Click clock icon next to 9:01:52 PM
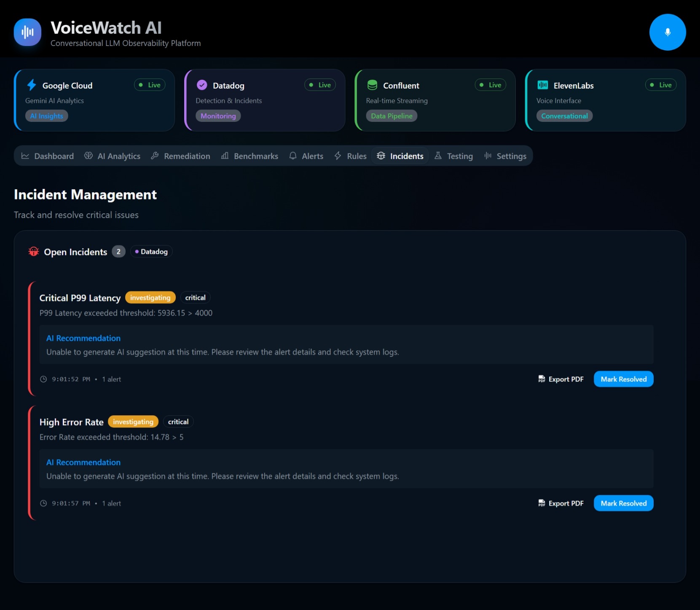This screenshot has height=610, width=700. 43,379
